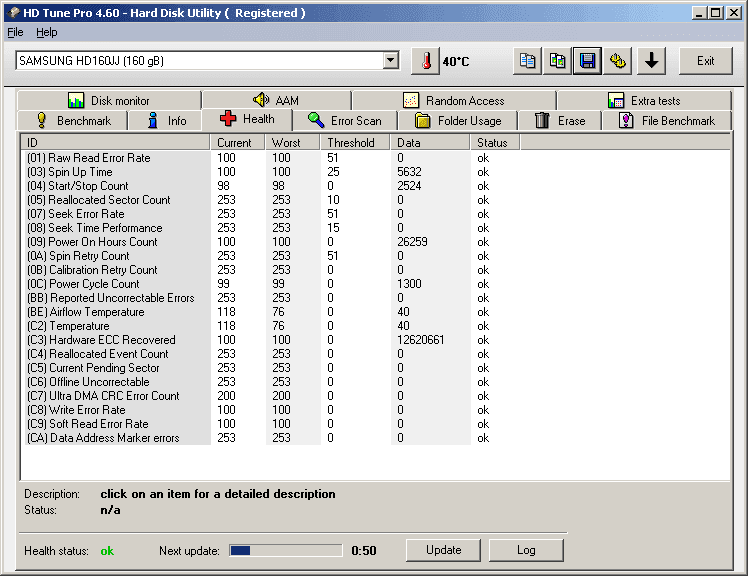Click the Current column header
The image size is (748, 576).
point(238,143)
